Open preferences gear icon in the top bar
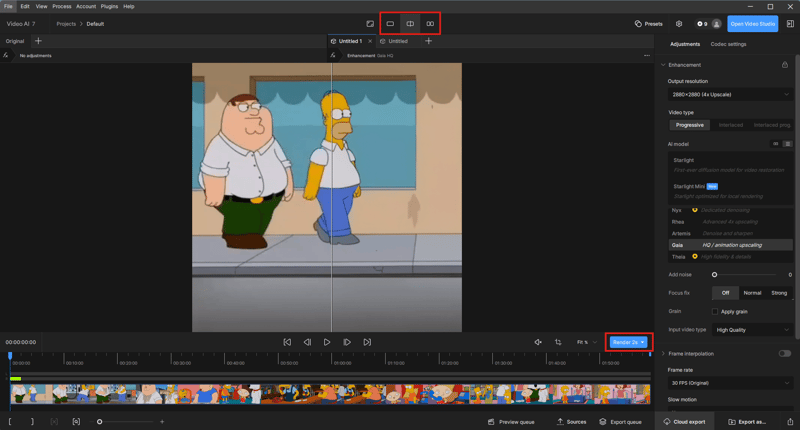The image size is (800, 430). coord(679,23)
